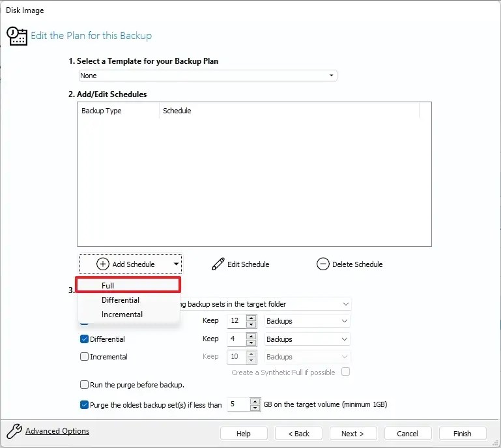
Task: Open the disabled Backups dropdown for Incremental
Action: [x=307, y=357]
